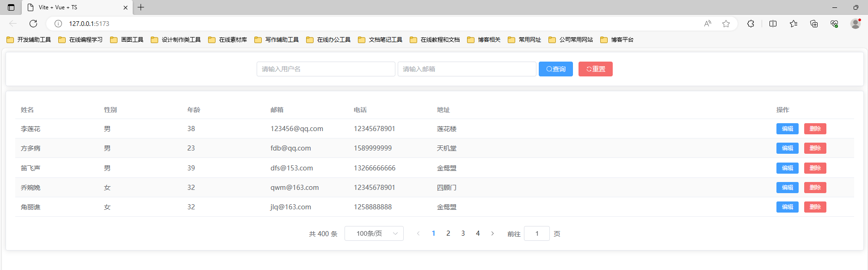Open the 博客相关 bookmark folder
Viewport: 868px width, 270px height.
484,40
